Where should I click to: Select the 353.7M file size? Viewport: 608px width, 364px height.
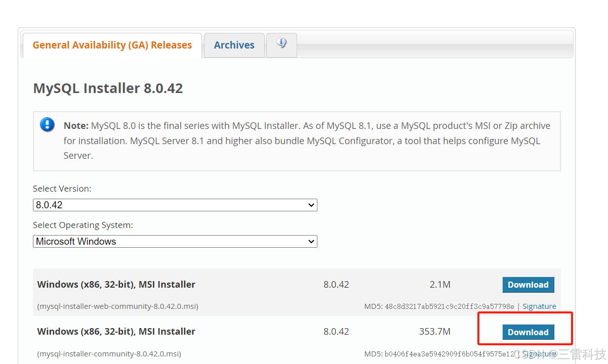click(435, 332)
